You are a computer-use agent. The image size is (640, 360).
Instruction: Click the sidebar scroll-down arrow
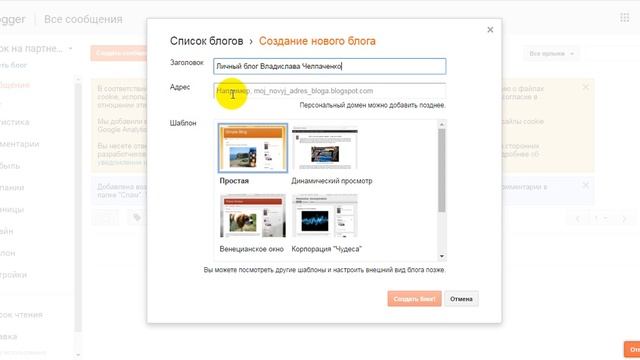click(78, 355)
